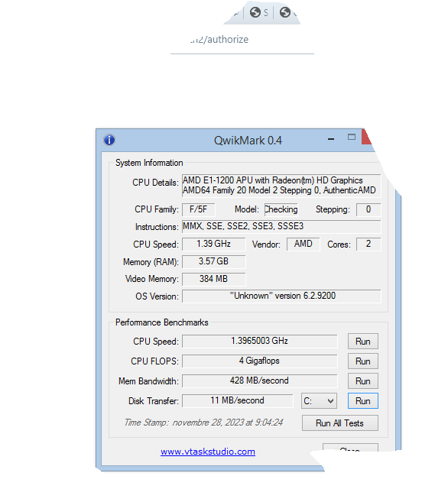Click the Time Stamp text

pyautogui.click(x=203, y=423)
